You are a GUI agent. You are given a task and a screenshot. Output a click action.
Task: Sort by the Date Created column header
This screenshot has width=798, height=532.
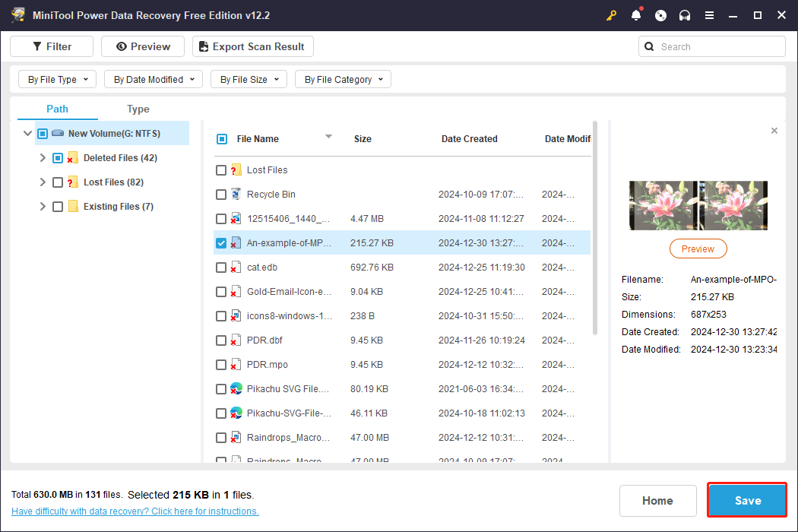469,139
